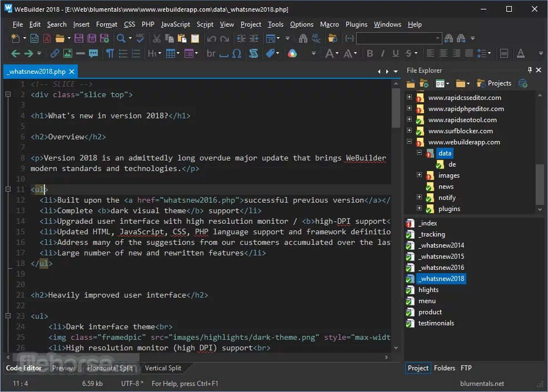
Task: Expand the images folder node
Action: coord(420,174)
